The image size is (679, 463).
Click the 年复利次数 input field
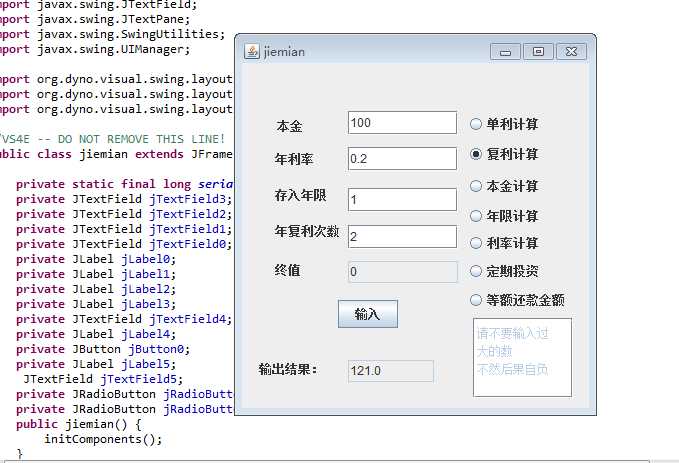402,236
